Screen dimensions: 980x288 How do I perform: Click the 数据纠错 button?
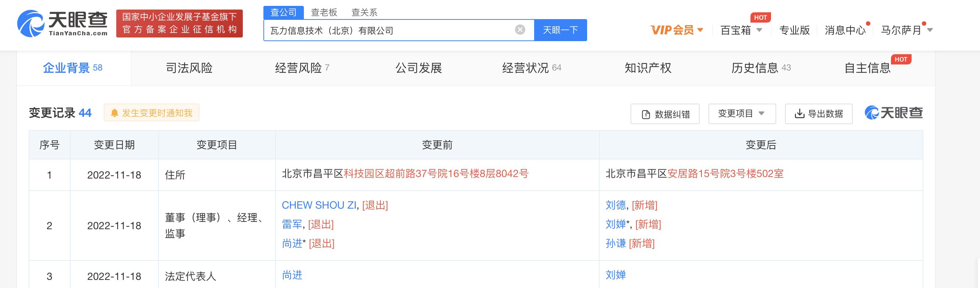coord(665,114)
